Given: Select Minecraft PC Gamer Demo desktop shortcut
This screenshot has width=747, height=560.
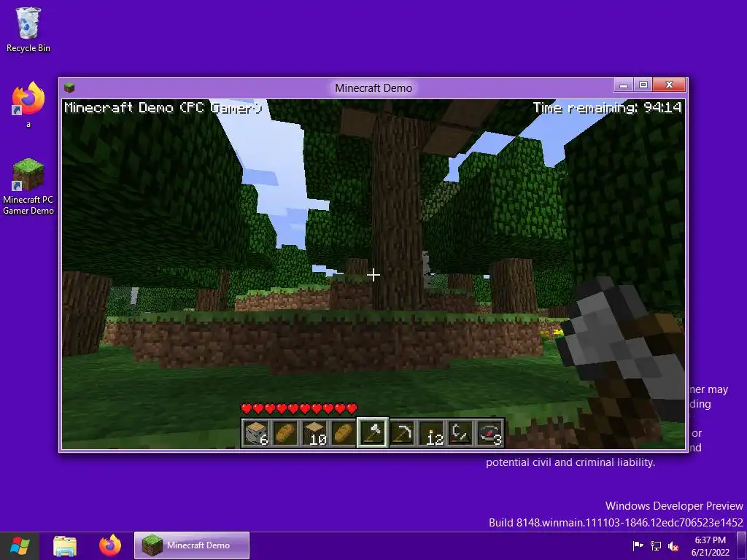Looking at the screenshot, I should click(x=28, y=187).
